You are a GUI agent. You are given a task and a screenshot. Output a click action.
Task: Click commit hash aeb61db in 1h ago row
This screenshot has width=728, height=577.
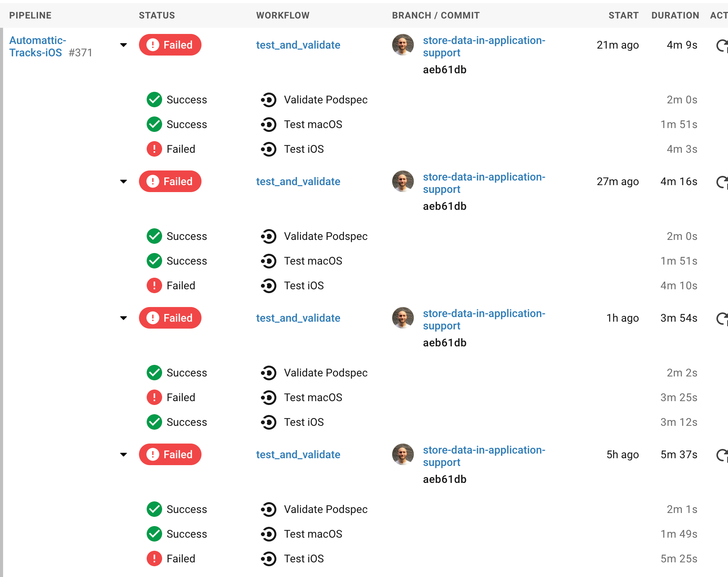445,343
